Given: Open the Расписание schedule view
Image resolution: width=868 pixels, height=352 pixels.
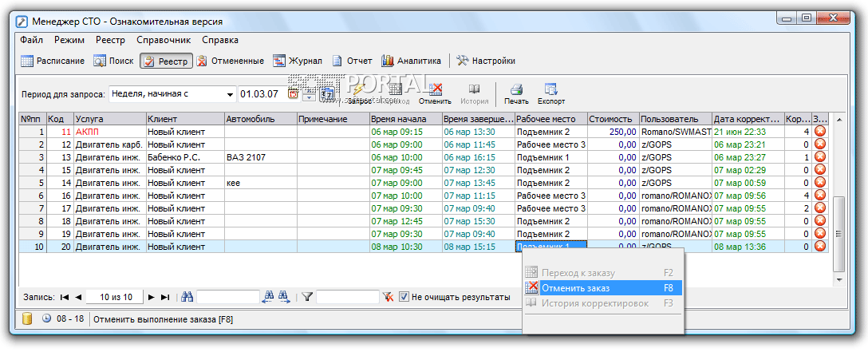Looking at the screenshot, I should [x=53, y=61].
